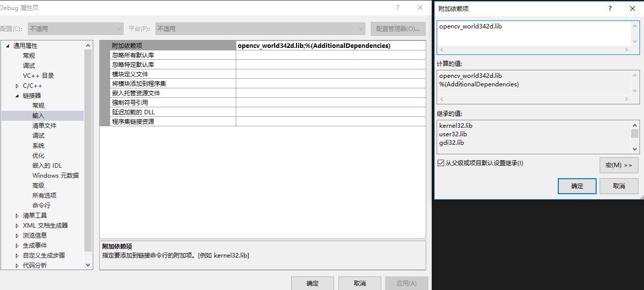The image size is (644, 290).
Task: Click the property tree scrollbar up arrow
Action: click(88, 45)
